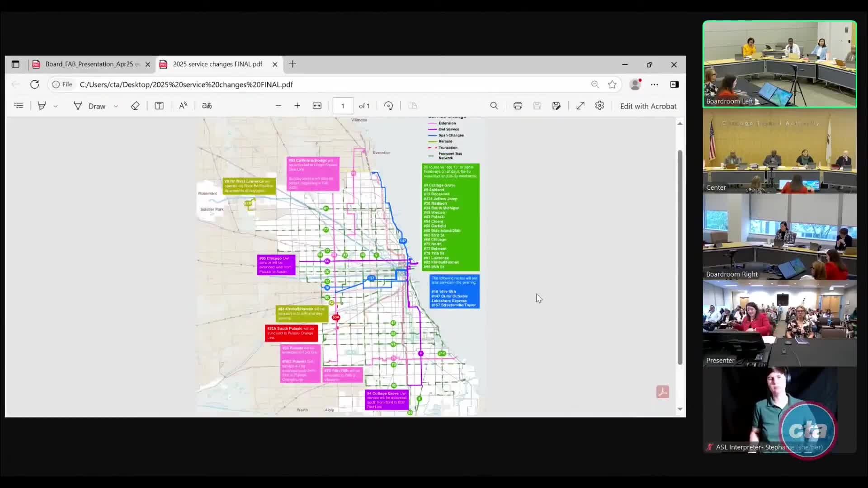Open a new browser tab

(x=292, y=64)
